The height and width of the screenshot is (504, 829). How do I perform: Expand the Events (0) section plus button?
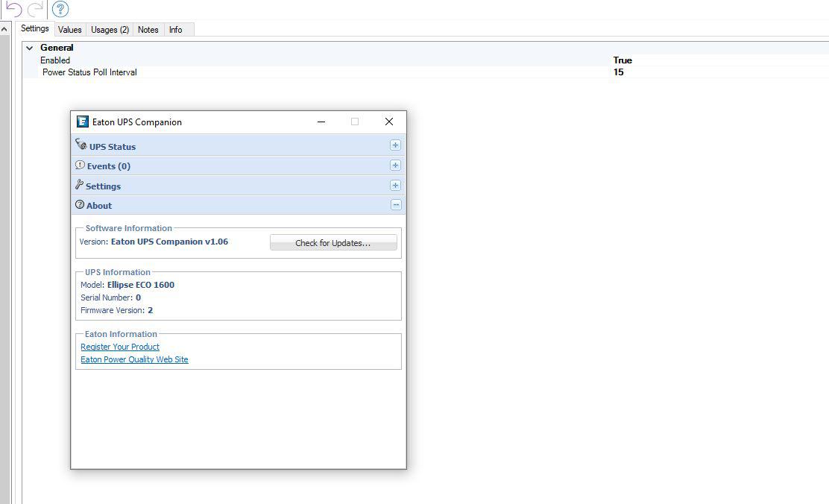pos(395,166)
